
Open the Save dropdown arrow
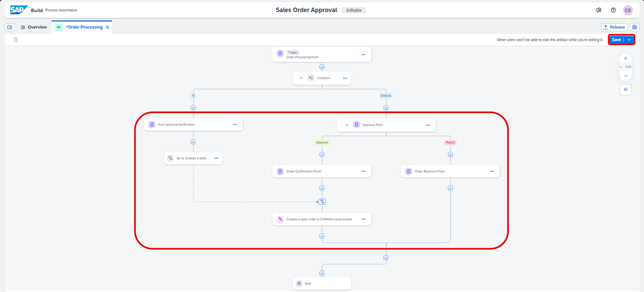click(629, 40)
